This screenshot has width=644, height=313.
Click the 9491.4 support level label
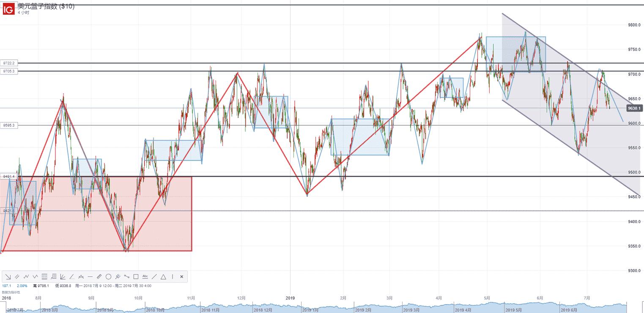pos(9,176)
